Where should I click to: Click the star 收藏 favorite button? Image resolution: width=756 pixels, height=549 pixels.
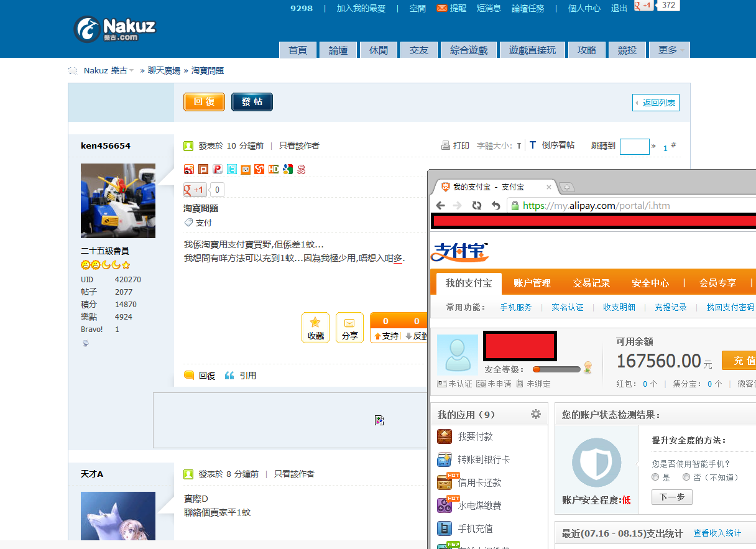(315, 328)
